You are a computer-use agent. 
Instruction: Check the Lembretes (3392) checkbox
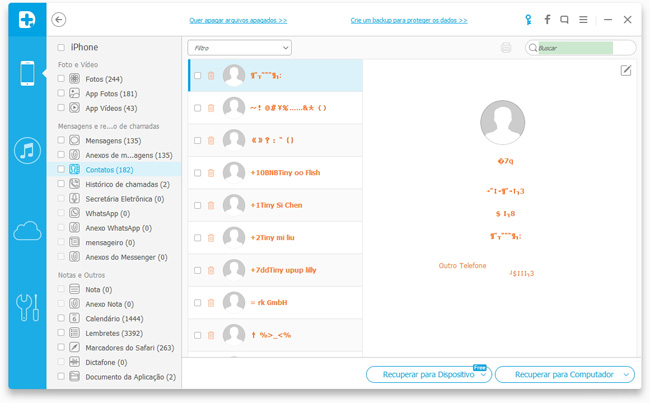pyautogui.click(x=61, y=333)
